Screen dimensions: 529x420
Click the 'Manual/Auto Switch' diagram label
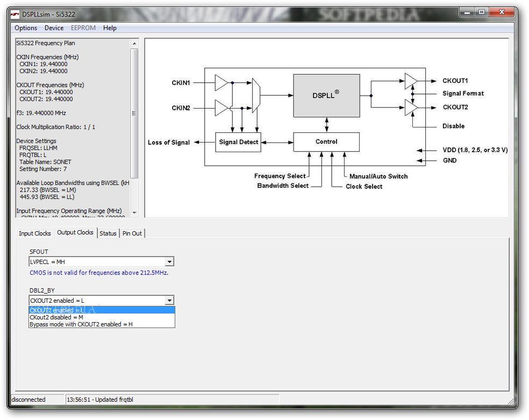pos(378,176)
